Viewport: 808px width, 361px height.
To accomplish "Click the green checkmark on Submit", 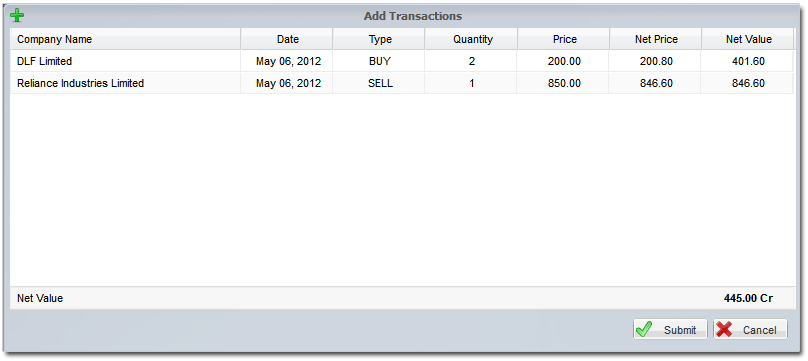I will pyautogui.click(x=644, y=329).
